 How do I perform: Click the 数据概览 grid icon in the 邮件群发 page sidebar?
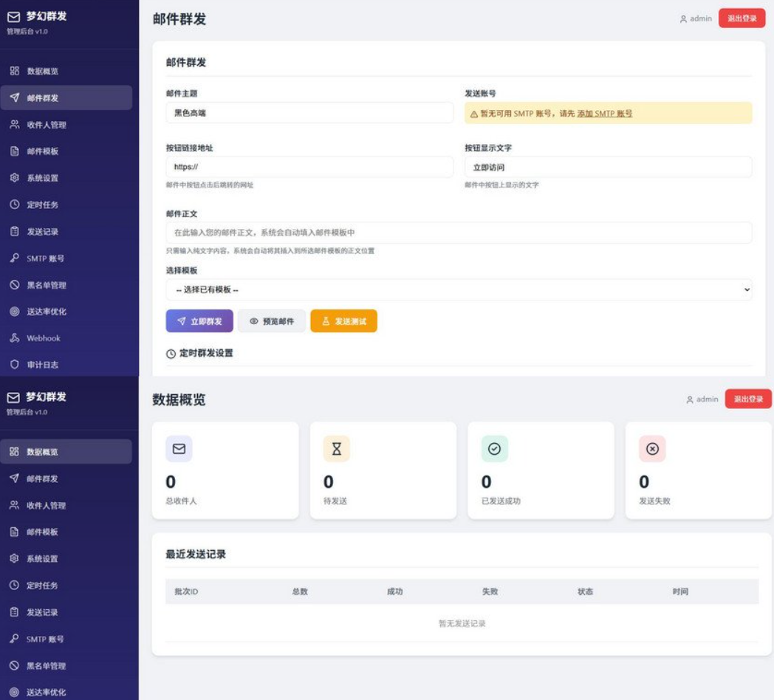pyautogui.click(x=14, y=71)
